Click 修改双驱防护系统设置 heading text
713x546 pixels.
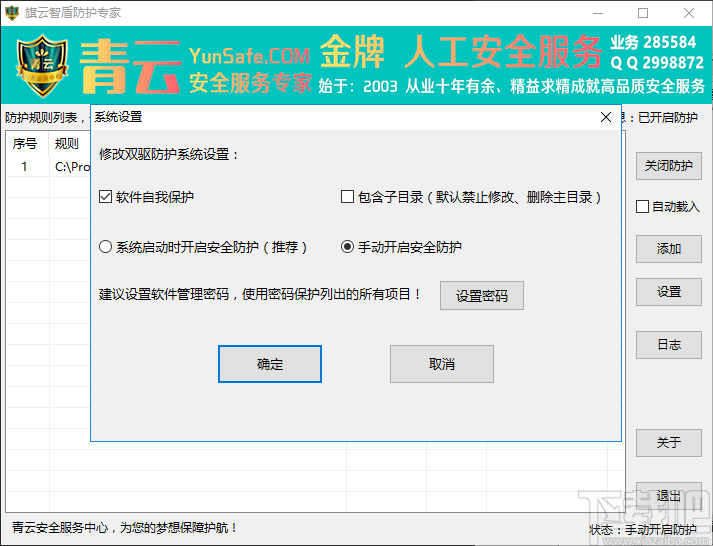pyautogui.click(x=169, y=154)
